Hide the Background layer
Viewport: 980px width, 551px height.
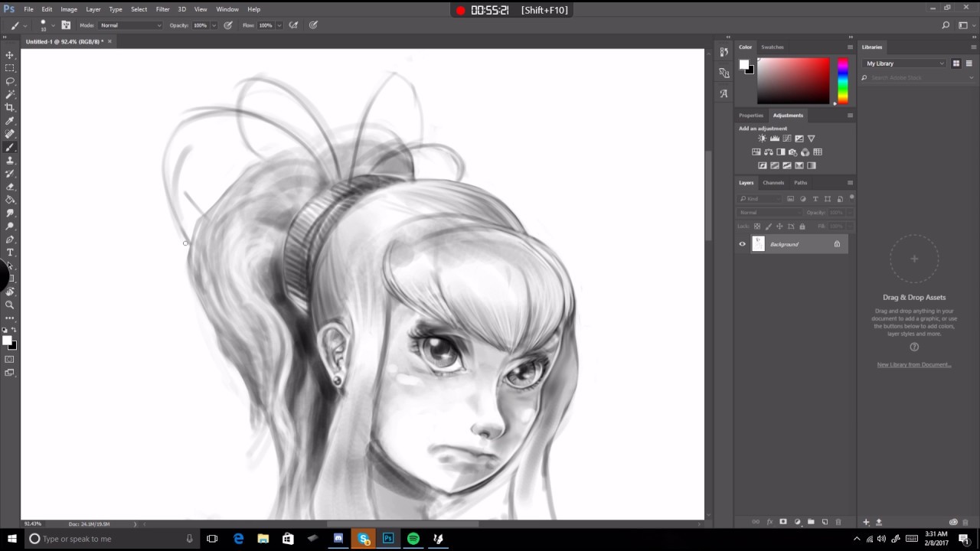(x=742, y=244)
